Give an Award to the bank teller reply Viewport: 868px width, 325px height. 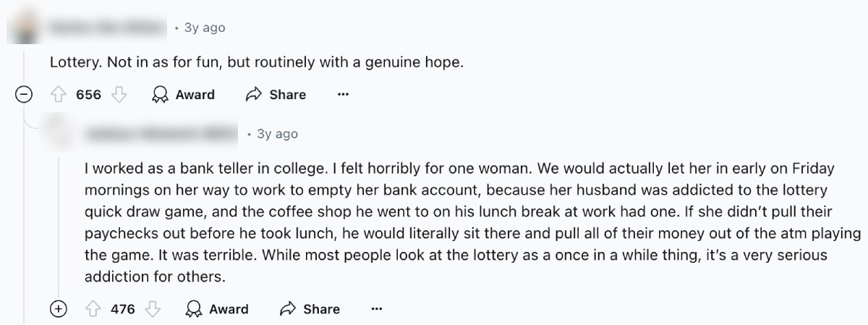coord(218,309)
